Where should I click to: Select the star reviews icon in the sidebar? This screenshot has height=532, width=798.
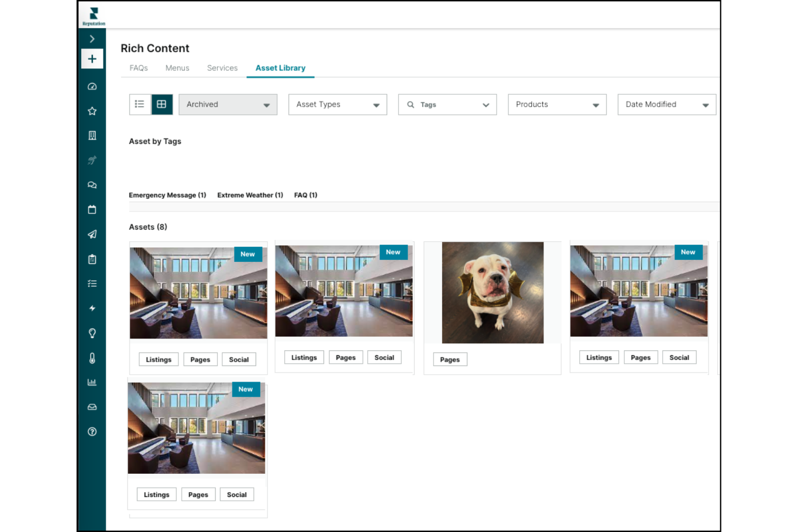[x=92, y=110]
